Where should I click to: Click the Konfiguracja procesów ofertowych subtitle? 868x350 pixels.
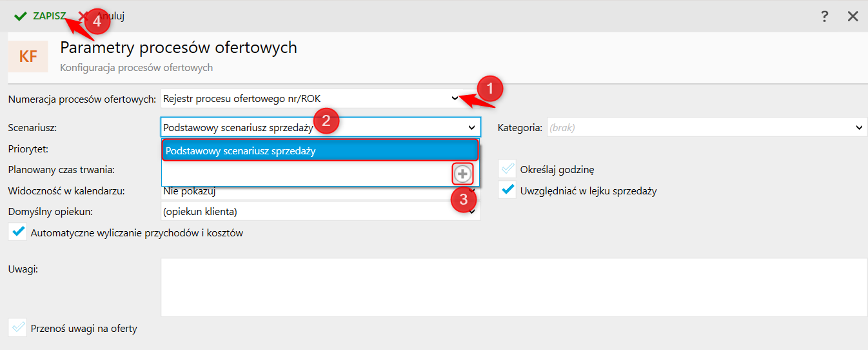136,67
